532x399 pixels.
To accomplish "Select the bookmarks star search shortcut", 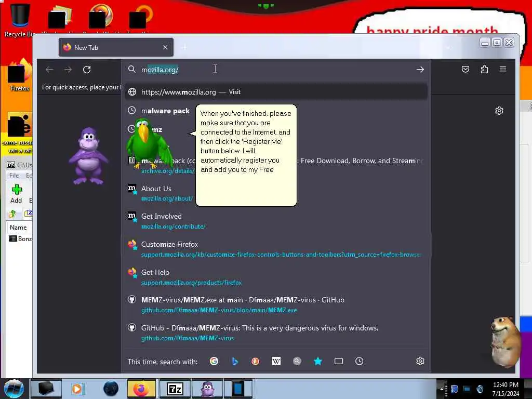I will [318, 362].
